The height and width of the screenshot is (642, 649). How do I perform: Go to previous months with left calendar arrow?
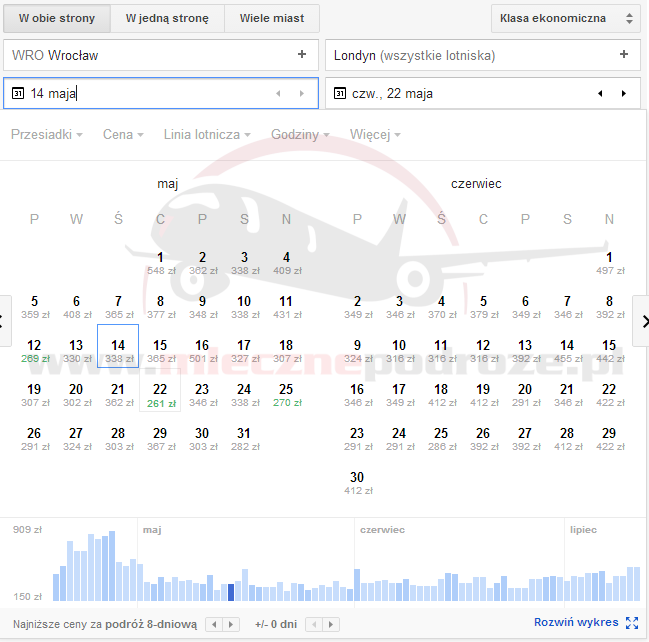(x=4, y=321)
